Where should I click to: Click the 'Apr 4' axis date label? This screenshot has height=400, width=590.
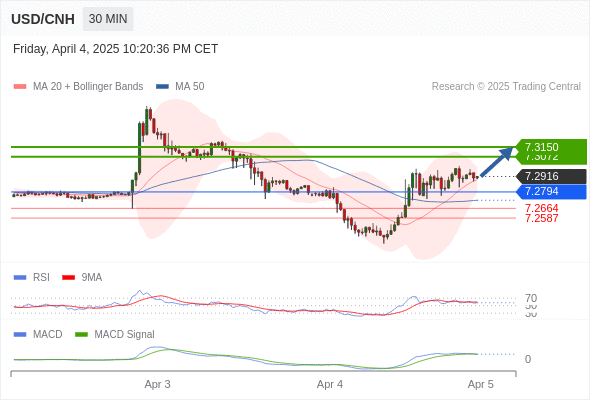pos(330,384)
